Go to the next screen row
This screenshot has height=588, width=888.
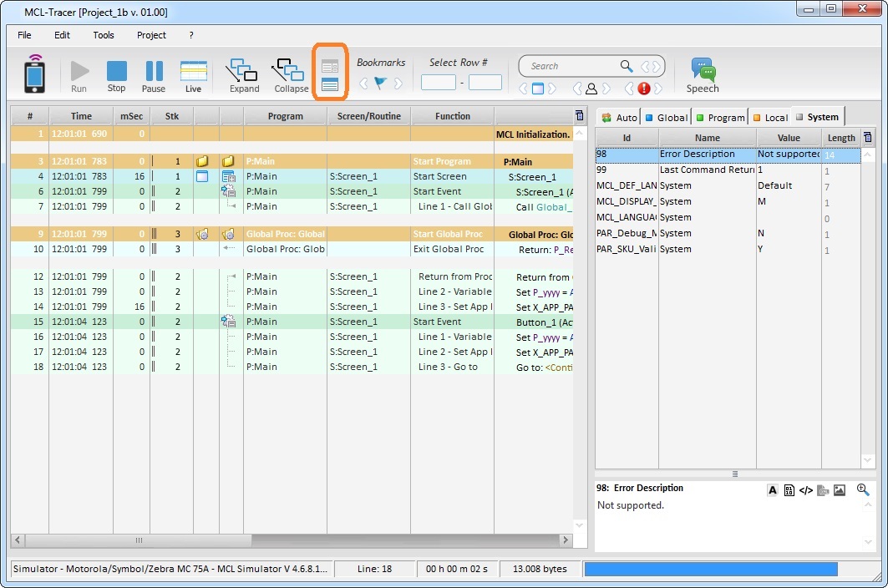[552, 89]
